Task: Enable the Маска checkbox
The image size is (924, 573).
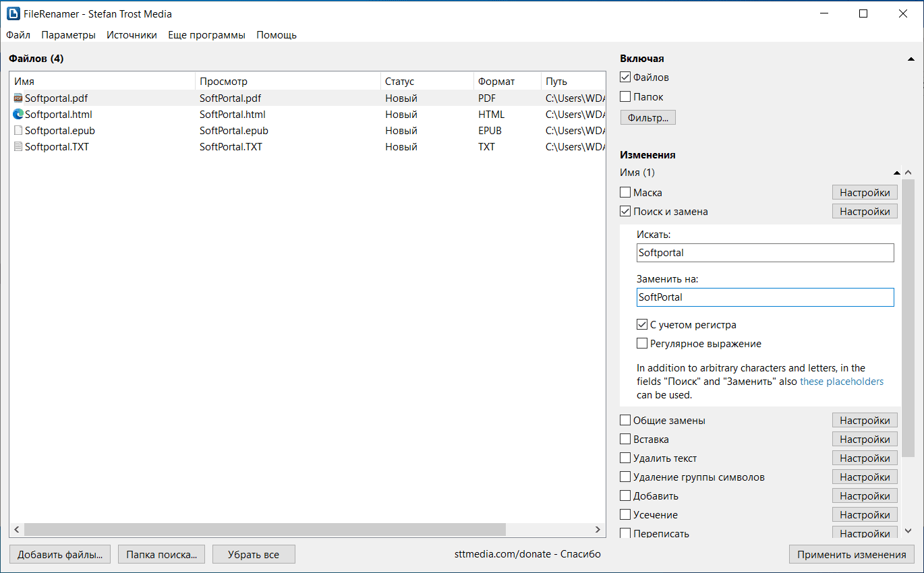Action: click(625, 193)
